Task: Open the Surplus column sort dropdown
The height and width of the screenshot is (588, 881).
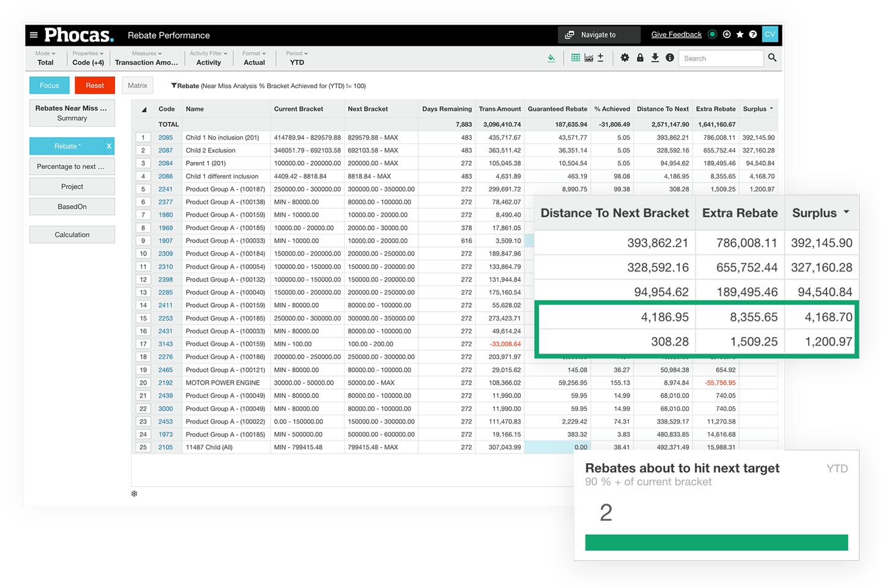Action: tap(770, 108)
